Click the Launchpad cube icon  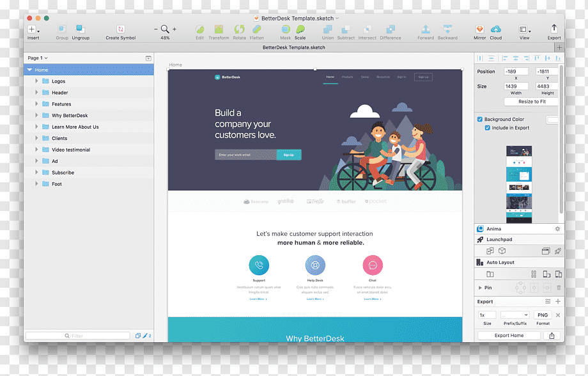502,251
